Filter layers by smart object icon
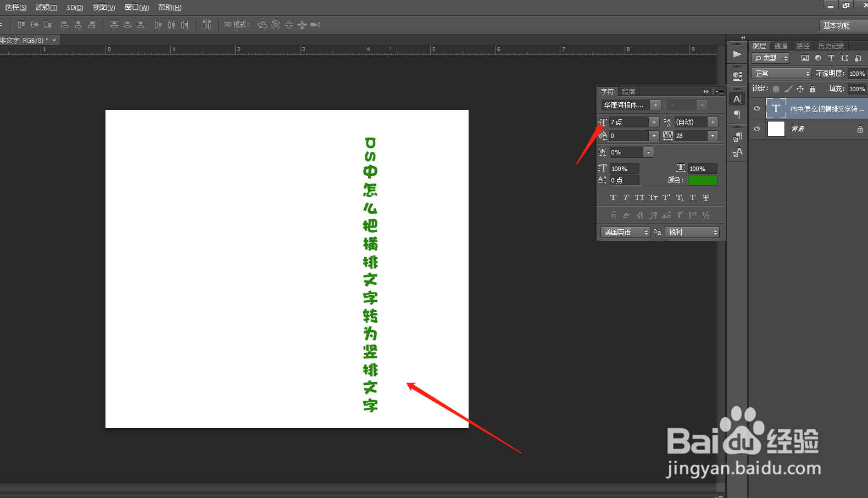This screenshot has width=868, height=498. (x=858, y=58)
